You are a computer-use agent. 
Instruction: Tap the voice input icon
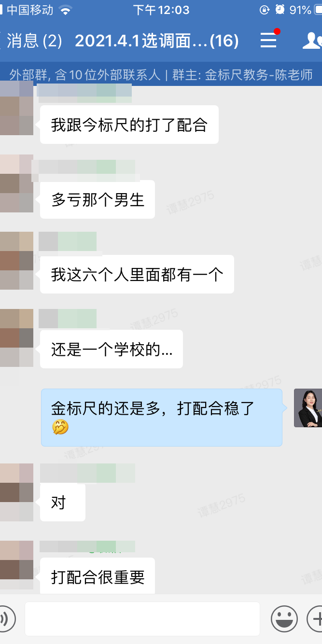coord(7,618)
